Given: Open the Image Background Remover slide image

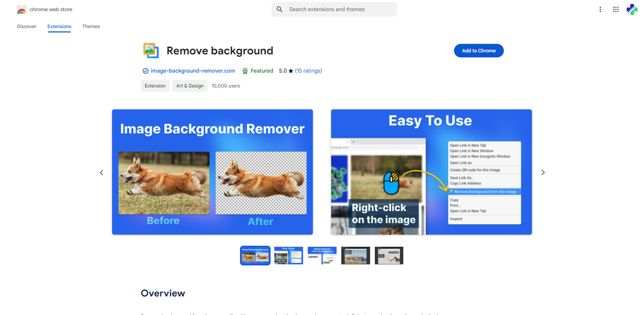Looking at the screenshot, I should pyautogui.click(x=212, y=172).
